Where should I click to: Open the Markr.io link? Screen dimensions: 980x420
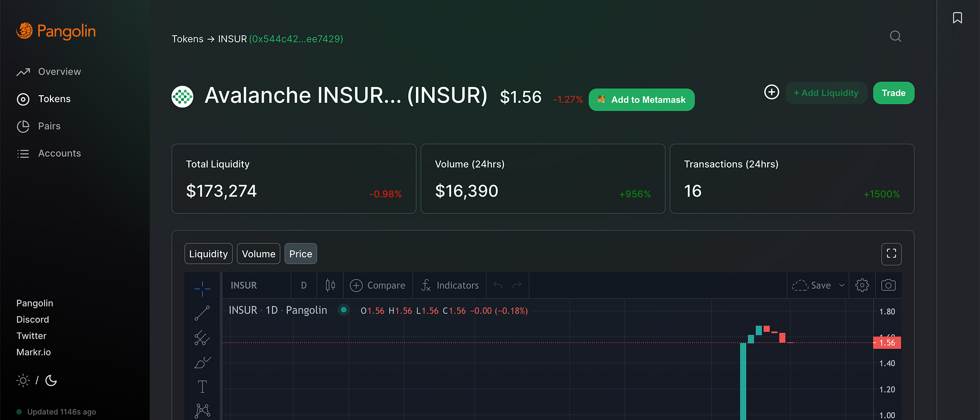point(34,352)
